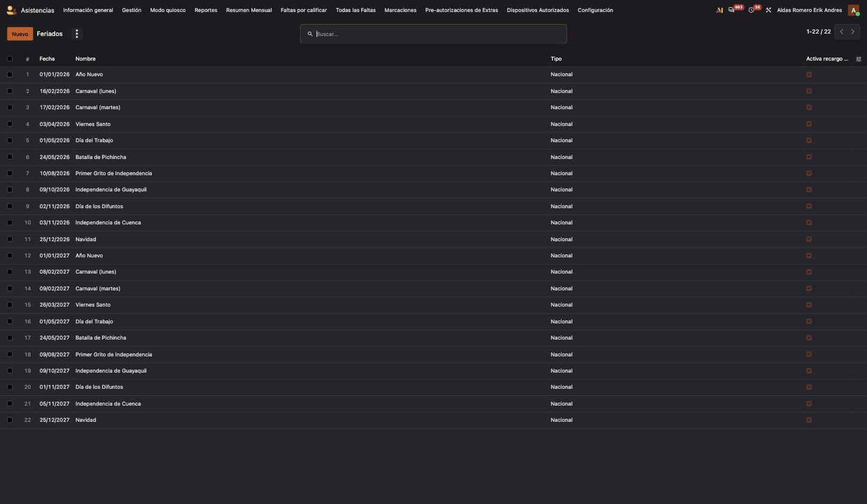Sort the table by Fecha column header
Viewport: 867px width, 504px height.
[47, 59]
